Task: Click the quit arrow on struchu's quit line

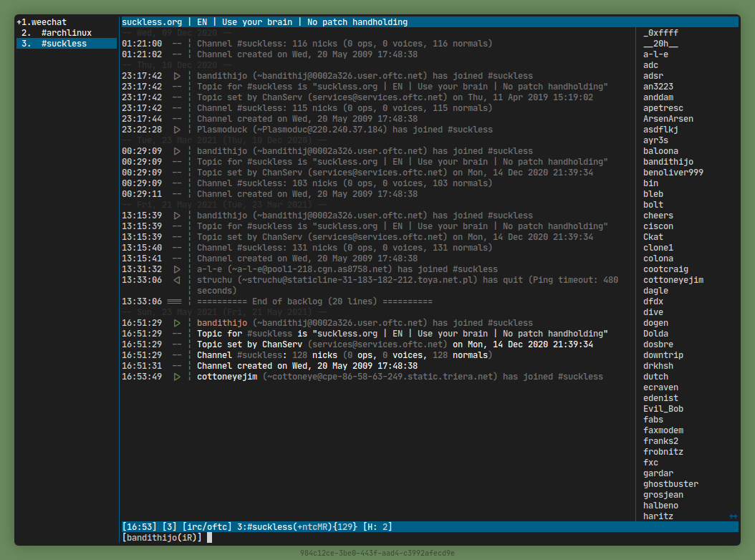Action: point(177,280)
